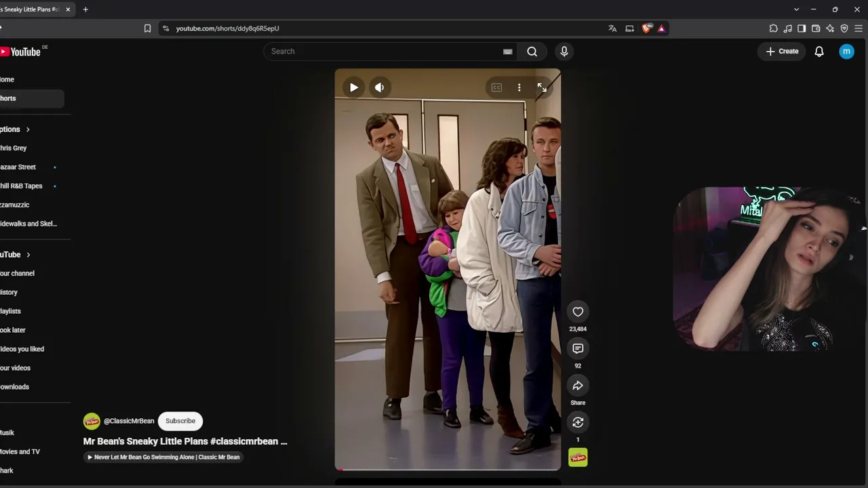Bookmark this page in the address bar

point(147,28)
